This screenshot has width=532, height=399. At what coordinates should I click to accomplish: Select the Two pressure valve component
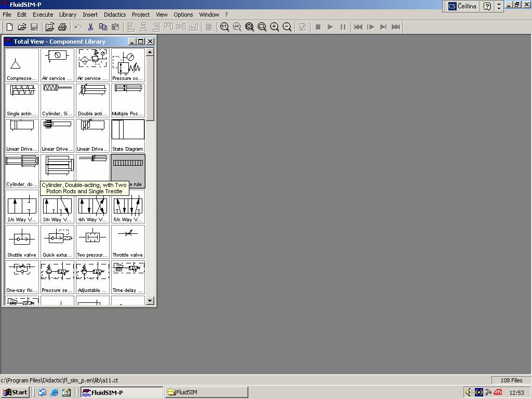pyautogui.click(x=92, y=242)
